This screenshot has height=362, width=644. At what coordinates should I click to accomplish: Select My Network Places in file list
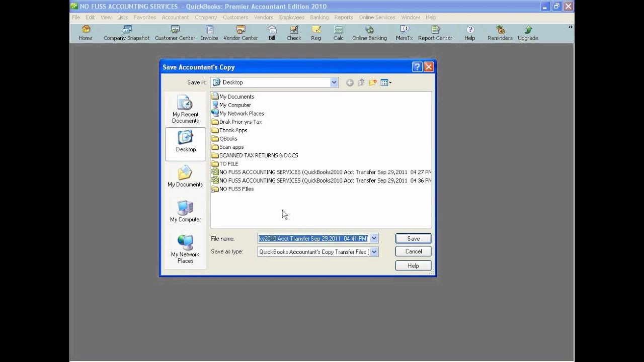pos(238,114)
